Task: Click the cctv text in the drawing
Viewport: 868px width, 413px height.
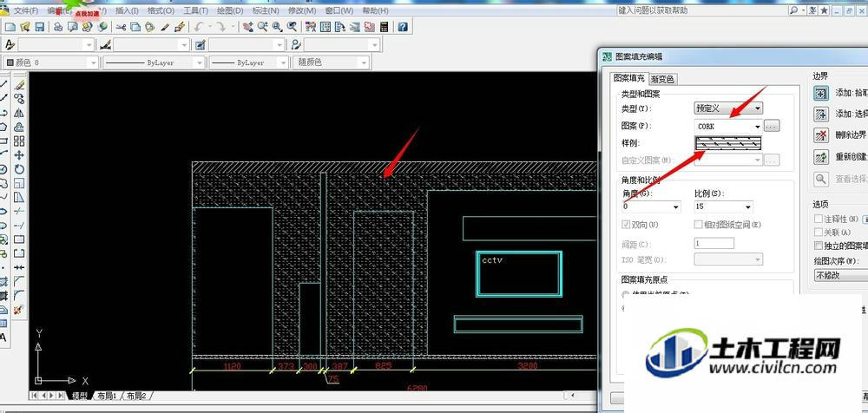Action: (x=491, y=259)
